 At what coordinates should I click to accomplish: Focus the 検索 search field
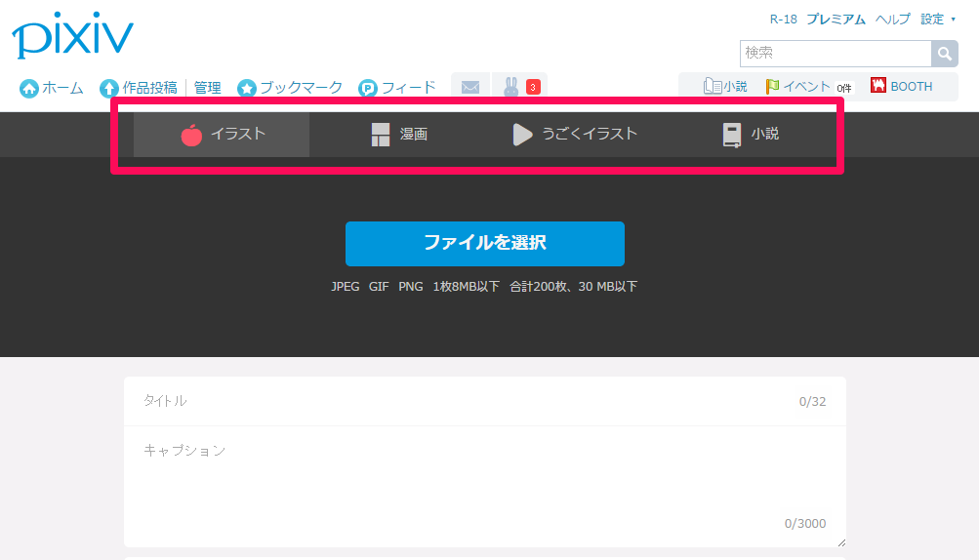836,54
